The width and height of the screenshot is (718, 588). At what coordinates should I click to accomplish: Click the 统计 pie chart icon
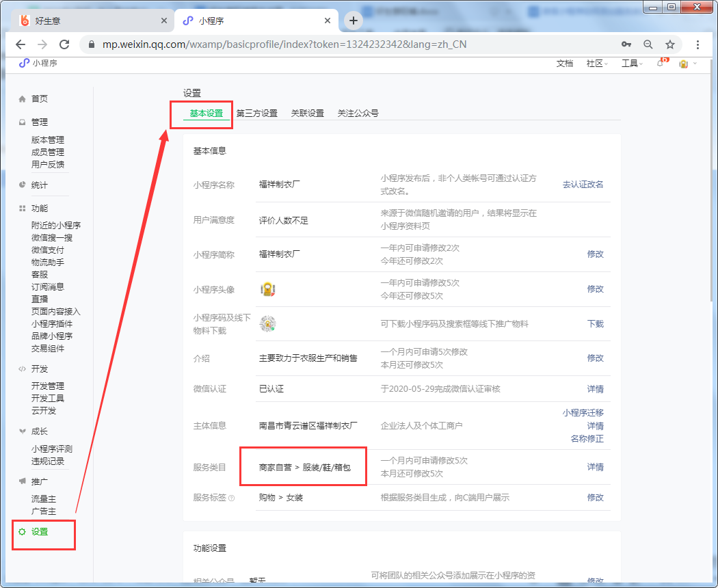pyautogui.click(x=22, y=185)
